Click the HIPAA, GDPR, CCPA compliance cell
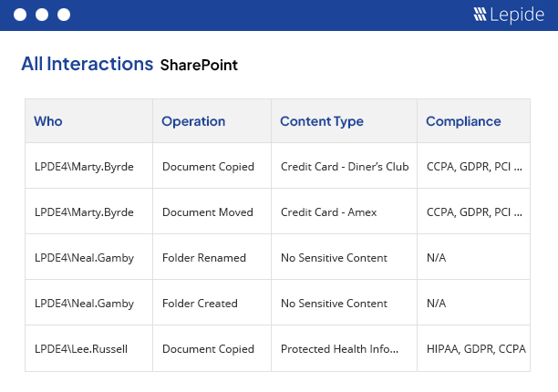558x392 pixels. click(475, 349)
